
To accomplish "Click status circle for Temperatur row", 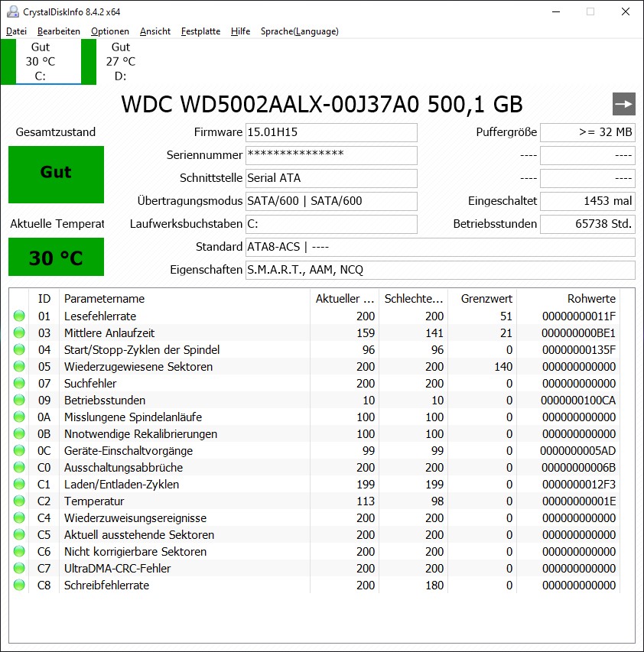I will coord(19,501).
